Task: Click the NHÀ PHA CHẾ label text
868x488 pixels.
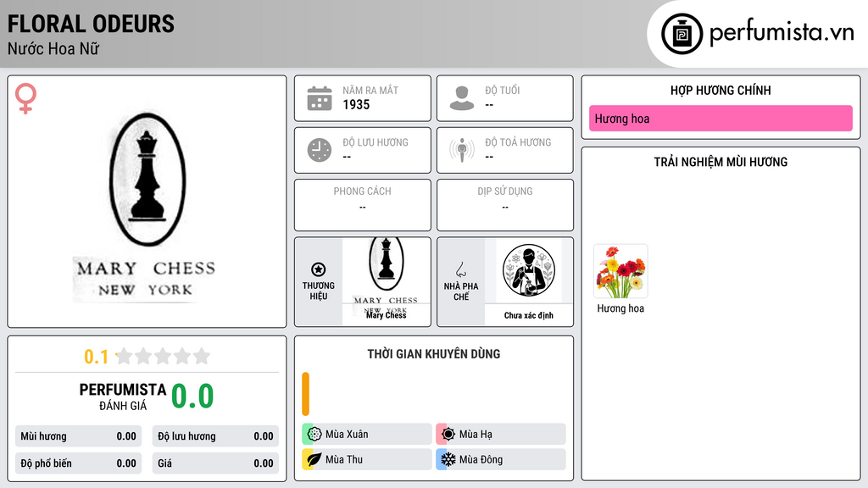Action: tap(461, 291)
